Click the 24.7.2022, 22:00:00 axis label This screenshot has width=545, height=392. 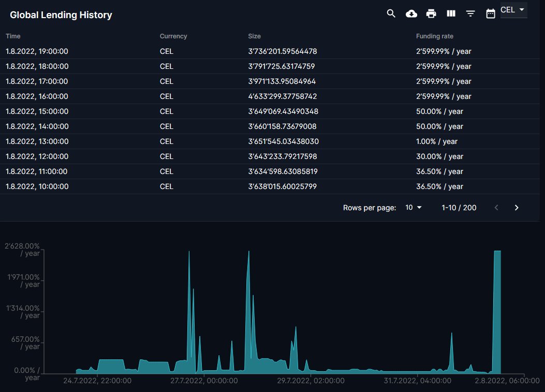[97, 381]
